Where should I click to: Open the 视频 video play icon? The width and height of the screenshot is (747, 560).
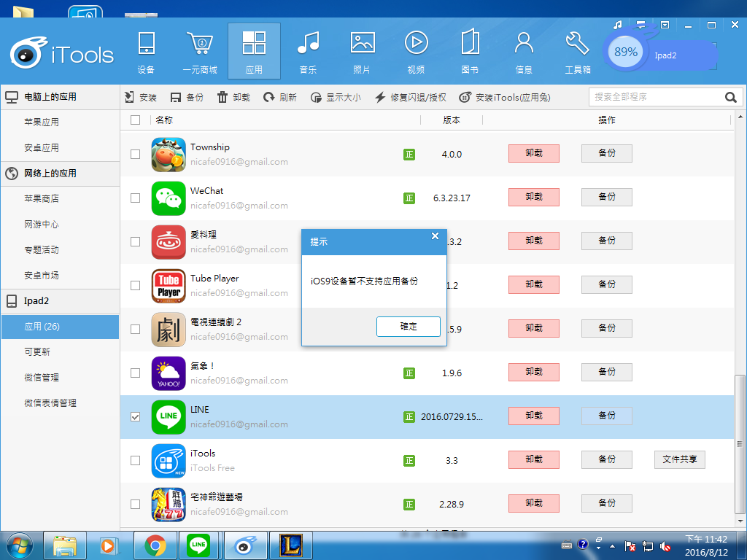coord(416,42)
